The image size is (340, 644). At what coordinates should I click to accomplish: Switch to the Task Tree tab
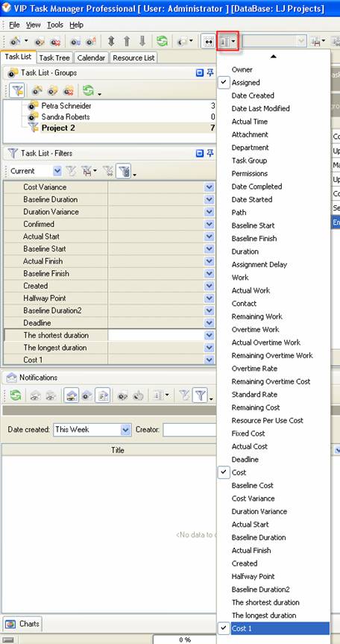(x=54, y=58)
